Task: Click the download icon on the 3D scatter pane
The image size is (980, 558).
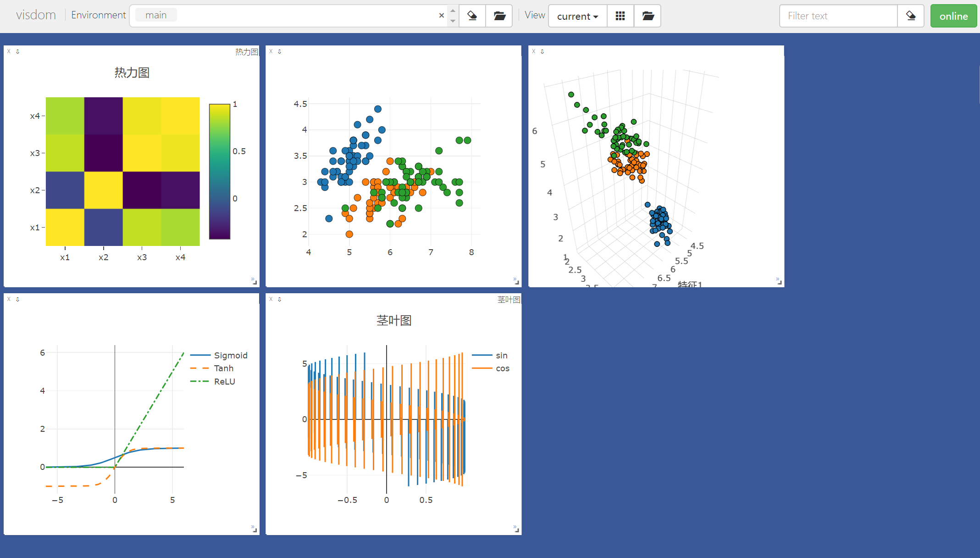Action: point(542,51)
